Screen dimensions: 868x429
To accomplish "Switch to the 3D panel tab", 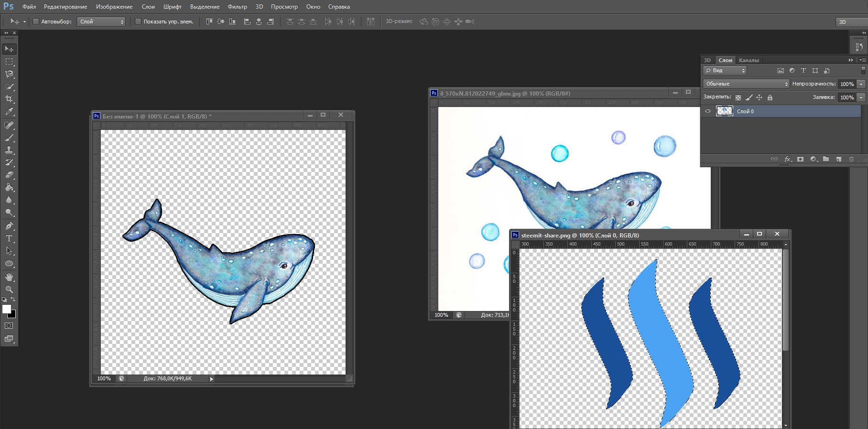I will 707,60.
